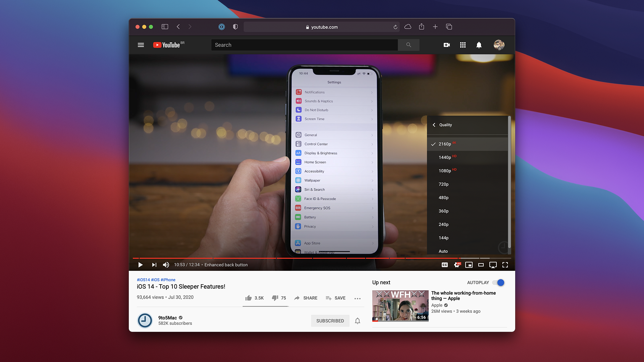Click the YouTube home menu hamburger icon
Image resolution: width=644 pixels, height=362 pixels.
[x=141, y=44]
